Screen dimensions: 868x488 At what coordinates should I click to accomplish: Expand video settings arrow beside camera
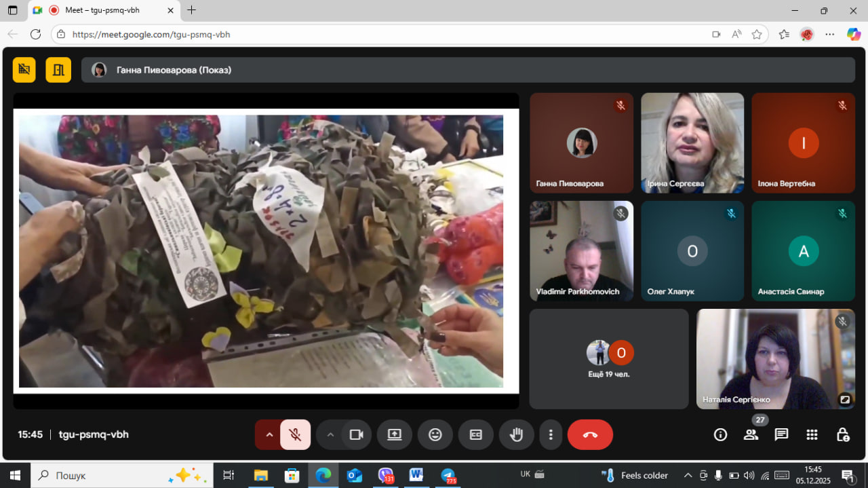pyautogui.click(x=330, y=435)
